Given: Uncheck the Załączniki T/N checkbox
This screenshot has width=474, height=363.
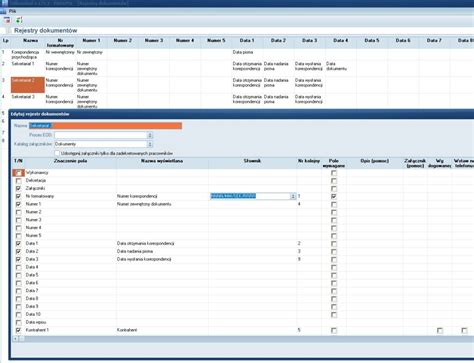Looking at the screenshot, I should click(x=18, y=188).
